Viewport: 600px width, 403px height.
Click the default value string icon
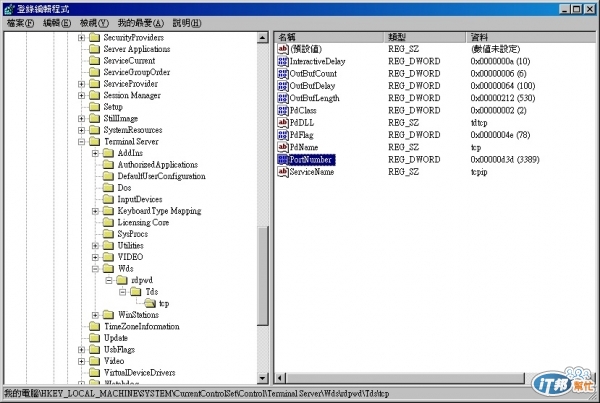coord(283,49)
